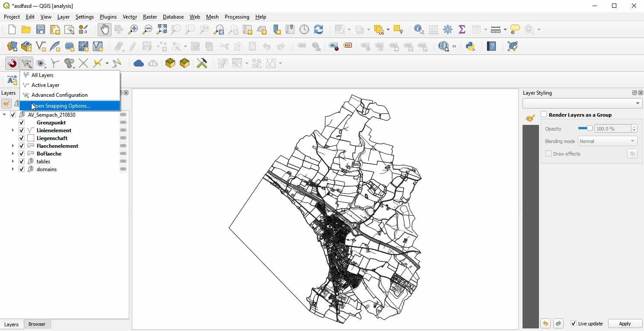Uncheck visibility of the Liegenschaft layer
Image resolution: width=644 pixels, height=331 pixels.
click(x=21, y=138)
